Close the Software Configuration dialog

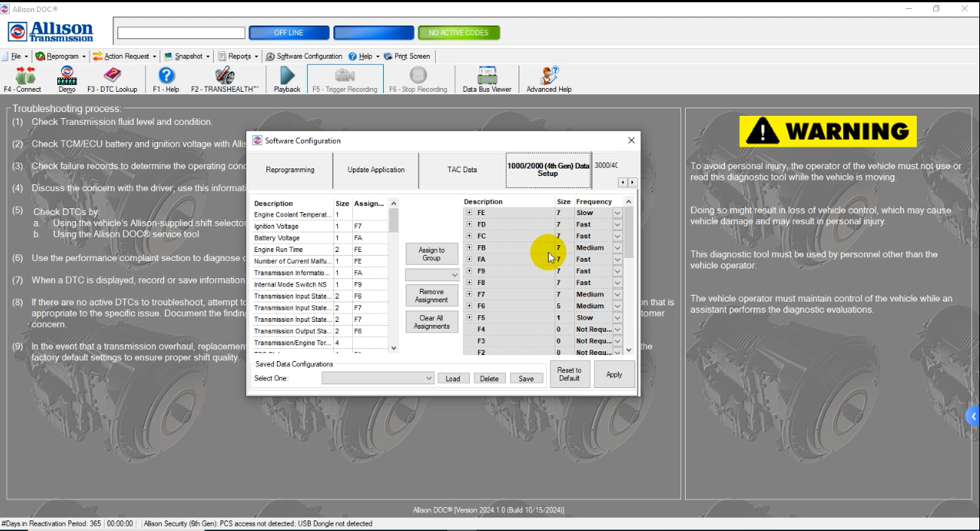[x=632, y=141]
